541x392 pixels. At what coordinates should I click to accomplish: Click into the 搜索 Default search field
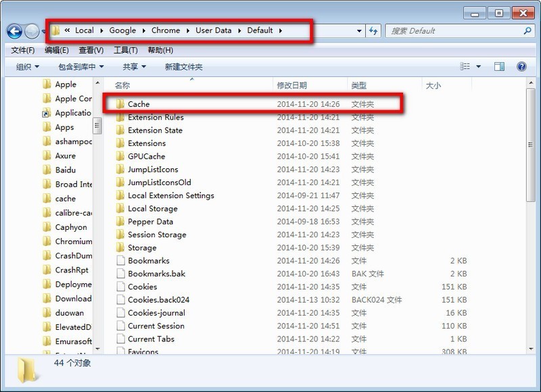453,31
